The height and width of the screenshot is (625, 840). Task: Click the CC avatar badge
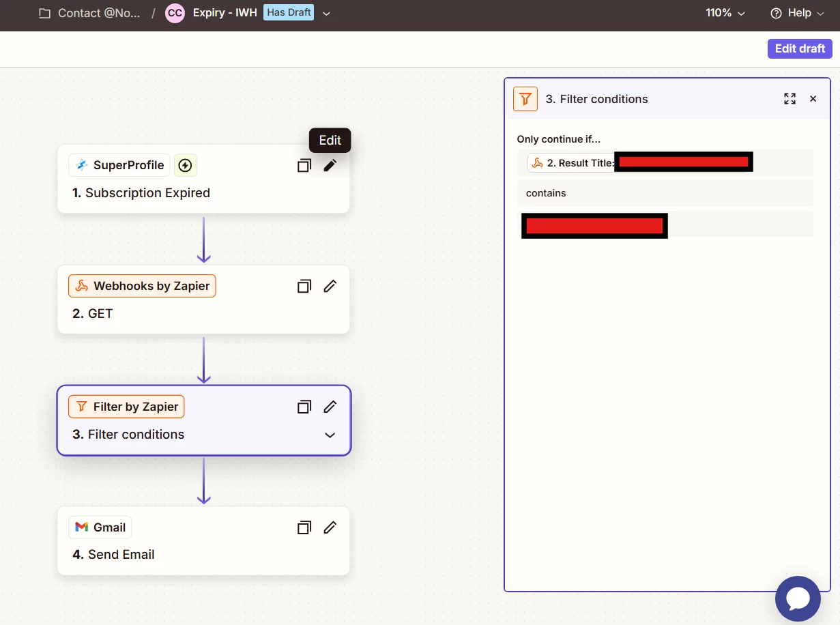pos(175,13)
